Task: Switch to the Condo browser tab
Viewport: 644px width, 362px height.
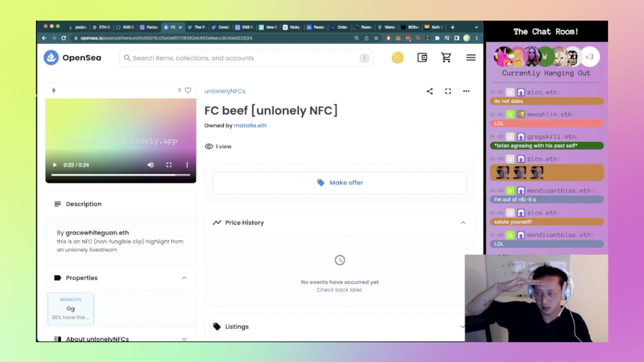Action: (x=220, y=27)
